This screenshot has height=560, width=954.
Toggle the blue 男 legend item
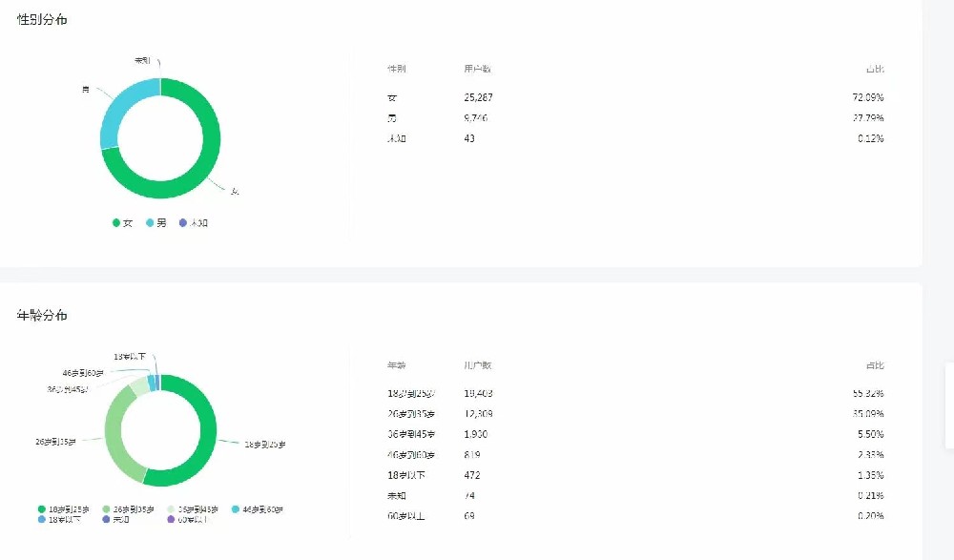[x=156, y=223]
